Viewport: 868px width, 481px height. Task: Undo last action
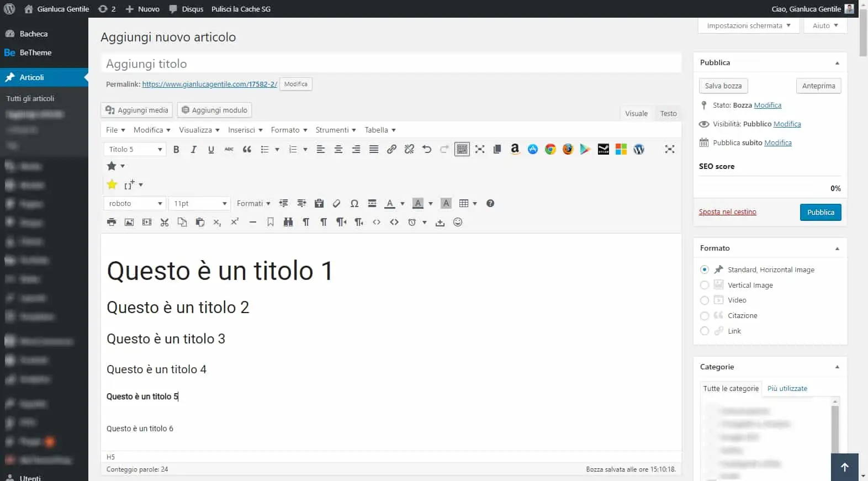(427, 150)
